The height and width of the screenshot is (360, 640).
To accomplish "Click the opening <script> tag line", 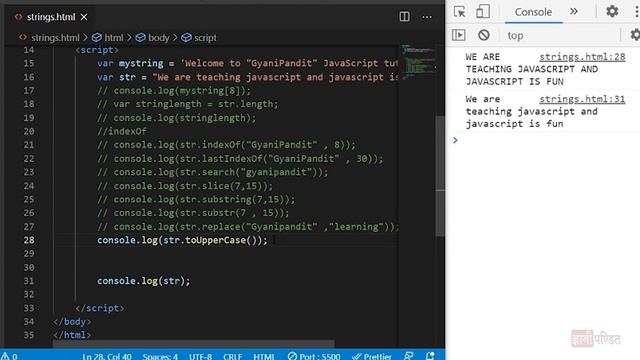I will tap(97, 50).
